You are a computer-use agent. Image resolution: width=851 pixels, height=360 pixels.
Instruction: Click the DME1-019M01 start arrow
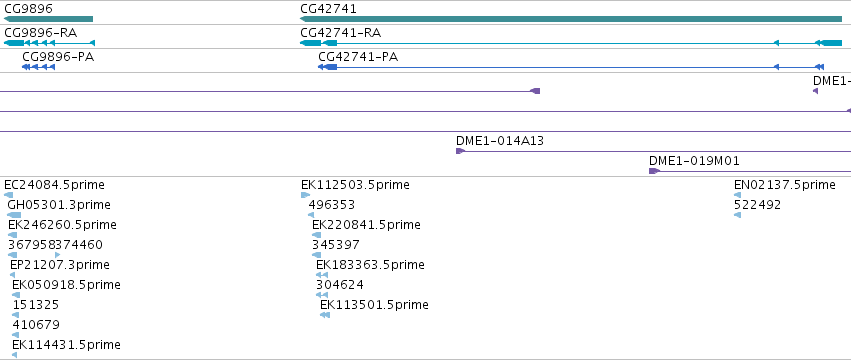pos(654,171)
